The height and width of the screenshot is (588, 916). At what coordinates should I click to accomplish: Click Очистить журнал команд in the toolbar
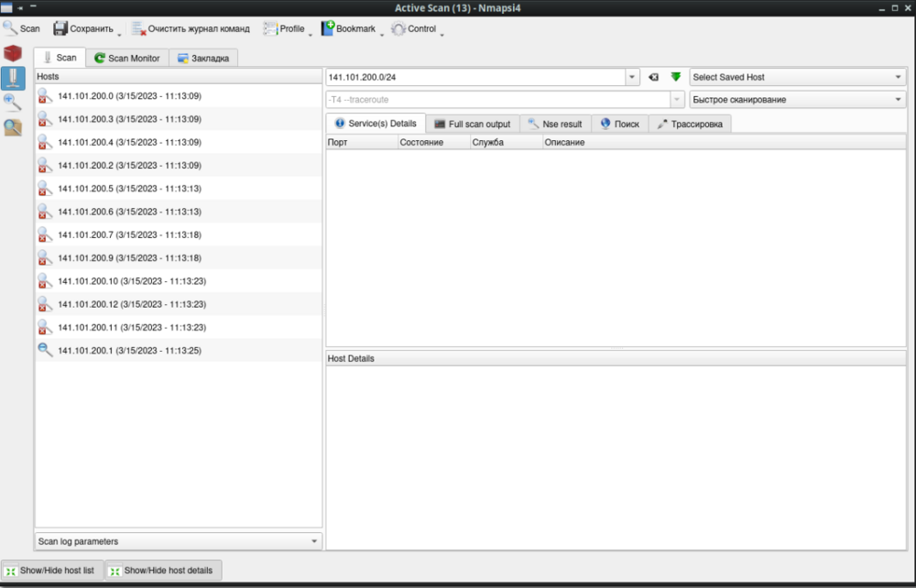(190, 28)
